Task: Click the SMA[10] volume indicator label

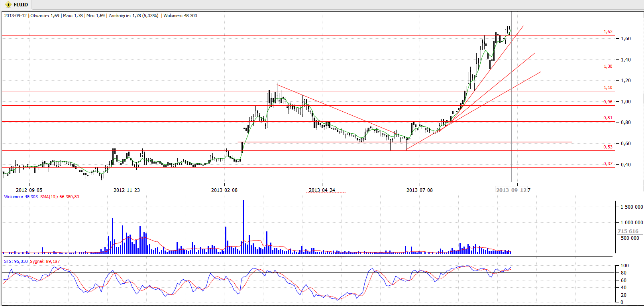Action: (59, 197)
